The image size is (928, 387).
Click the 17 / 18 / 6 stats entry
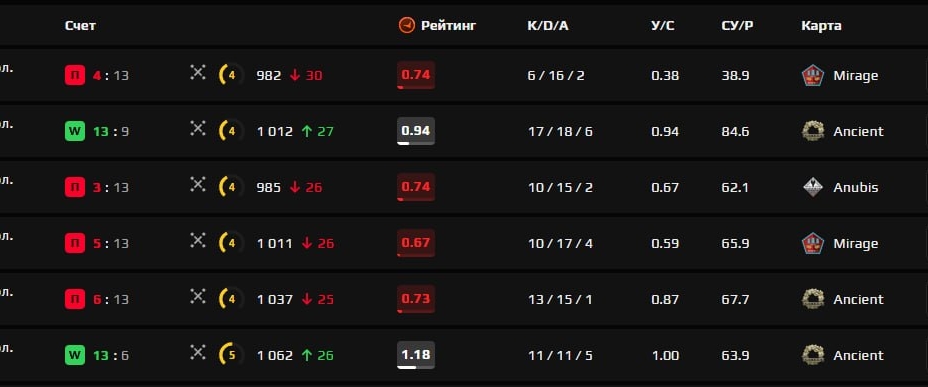click(560, 131)
